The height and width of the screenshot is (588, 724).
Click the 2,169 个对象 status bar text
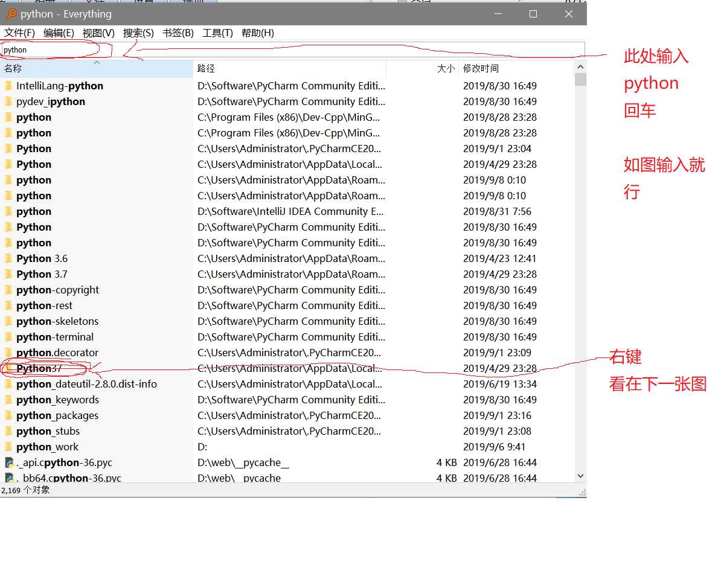point(25,490)
